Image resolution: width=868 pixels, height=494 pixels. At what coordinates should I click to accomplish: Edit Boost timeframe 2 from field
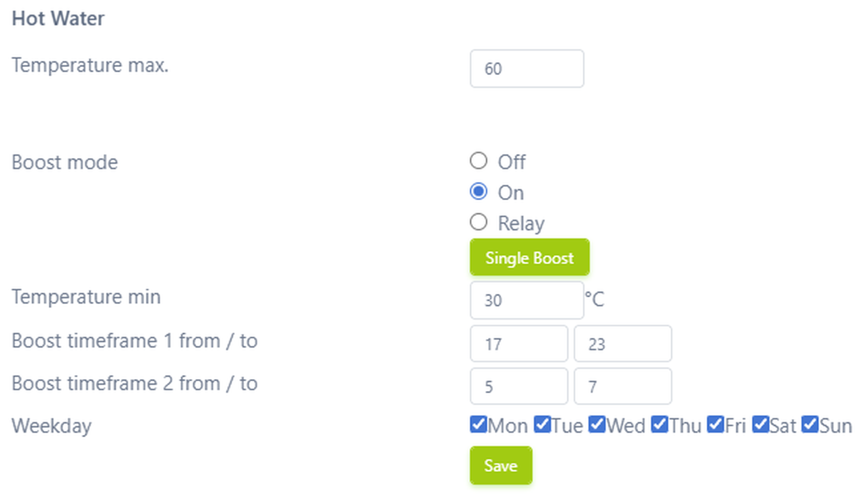click(518, 386)
